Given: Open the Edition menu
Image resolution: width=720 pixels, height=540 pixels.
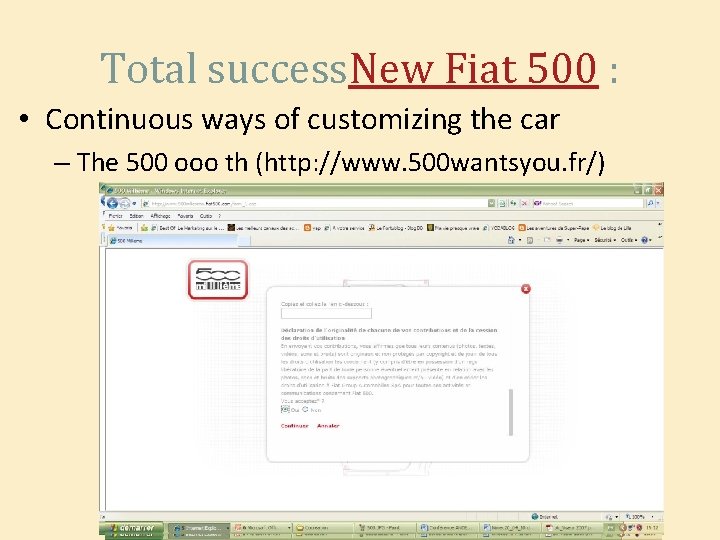Looking at the screenshot, I should [x=136, y=216].
